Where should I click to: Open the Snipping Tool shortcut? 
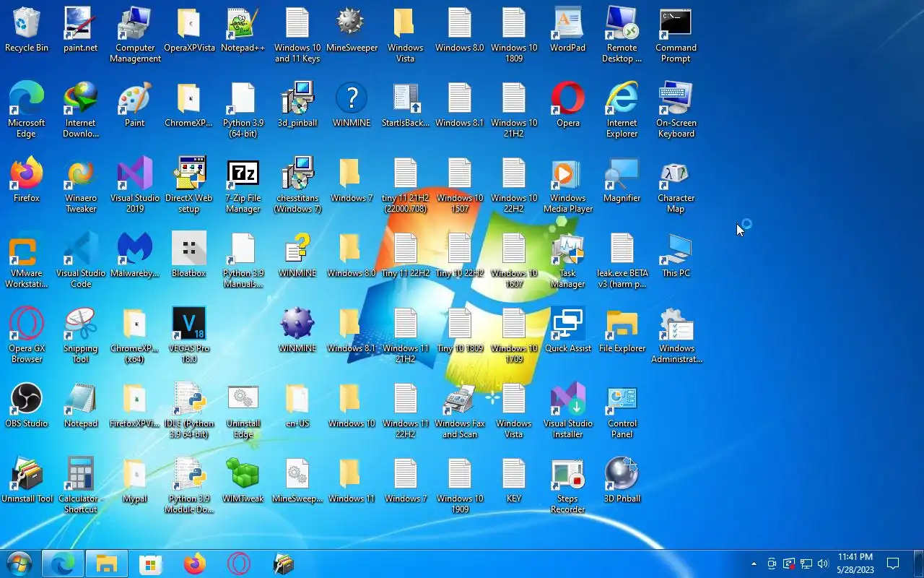click(x=81, y=336)
